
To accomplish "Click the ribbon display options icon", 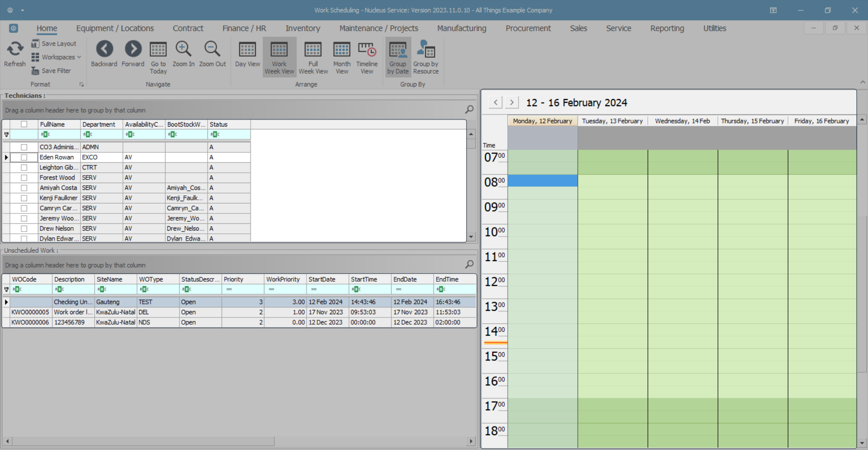I will coord(774,10).
